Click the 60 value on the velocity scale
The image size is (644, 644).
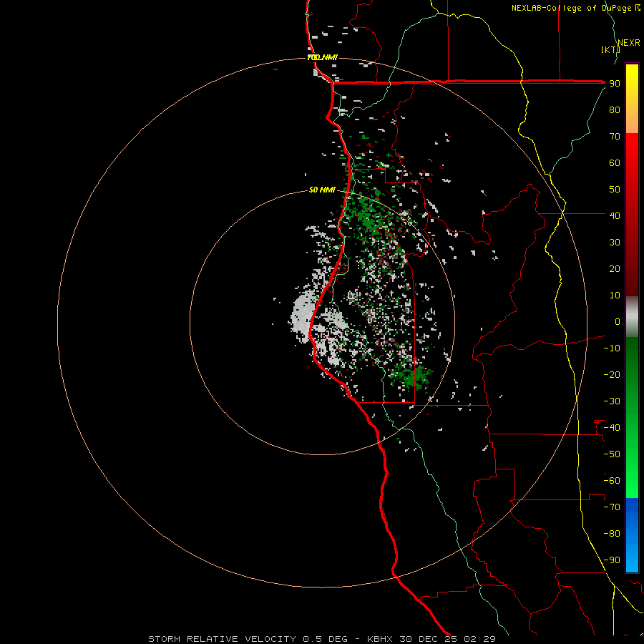(x=615, y=162)
